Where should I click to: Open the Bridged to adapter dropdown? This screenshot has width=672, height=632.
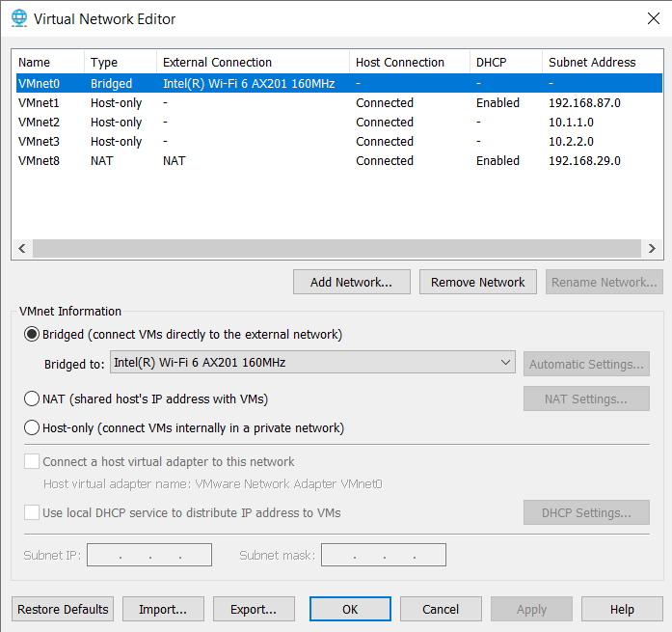pyautogui.click(x=312, y=362)
